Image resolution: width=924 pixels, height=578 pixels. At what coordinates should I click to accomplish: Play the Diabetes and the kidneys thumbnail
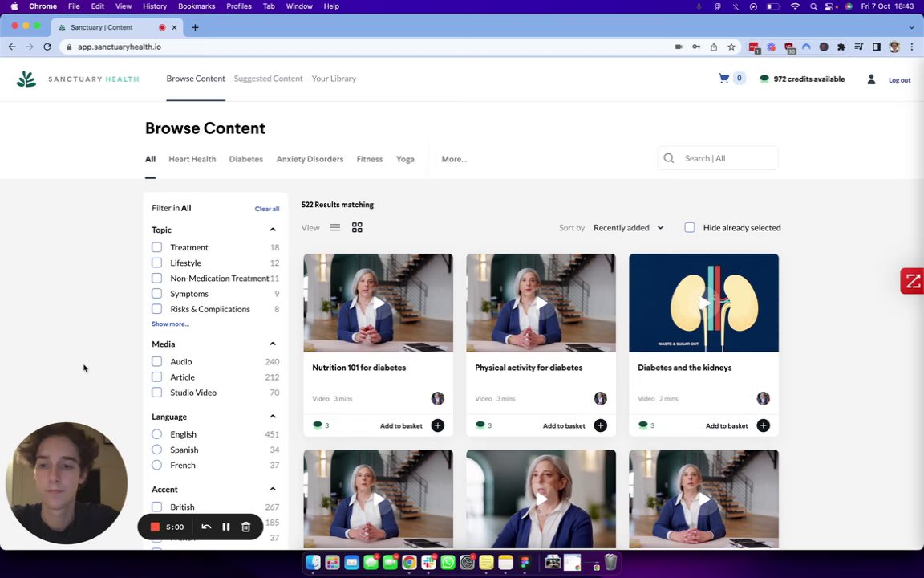click(x=703, y=303)
